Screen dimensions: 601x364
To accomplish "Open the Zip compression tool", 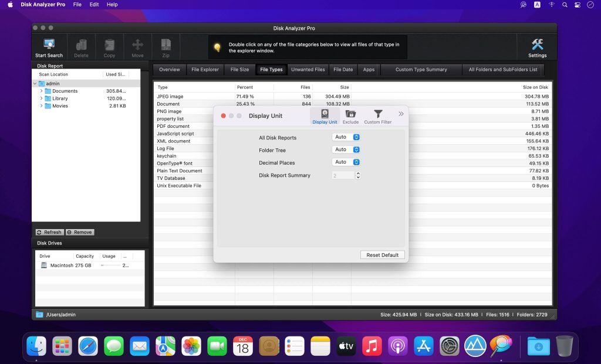I will coord(166,47).
